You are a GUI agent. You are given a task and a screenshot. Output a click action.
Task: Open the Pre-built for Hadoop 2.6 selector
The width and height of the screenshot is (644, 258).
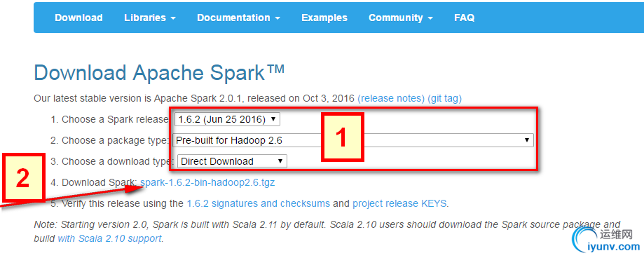coord(353,140)
